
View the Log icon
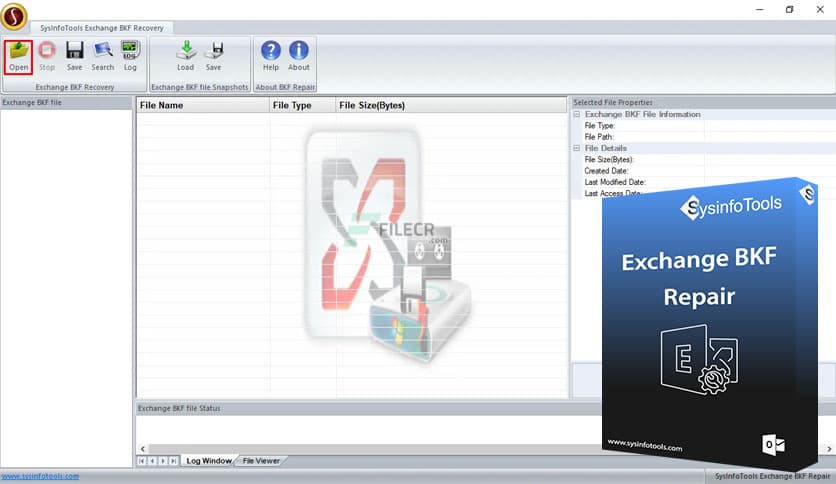click(130, 57)
